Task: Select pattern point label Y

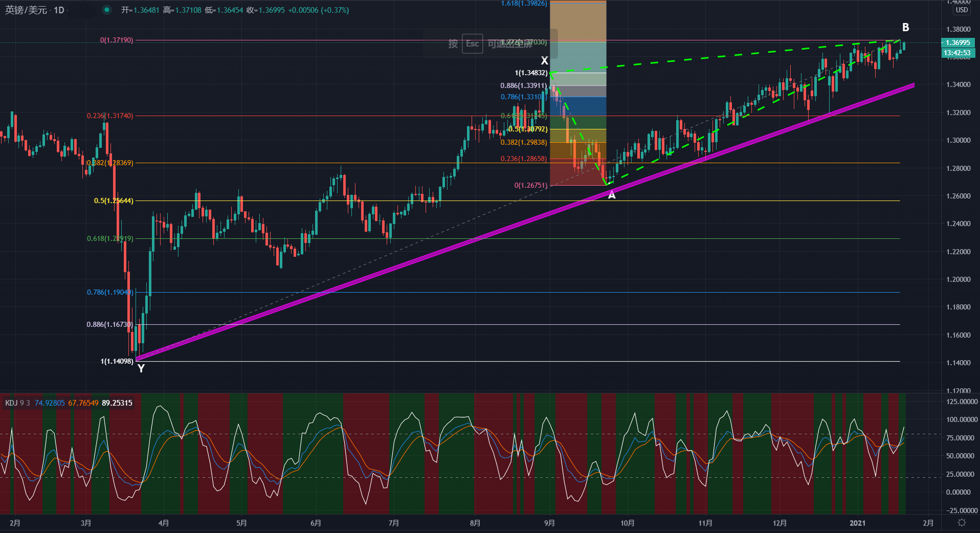Action: coord(141,368)
